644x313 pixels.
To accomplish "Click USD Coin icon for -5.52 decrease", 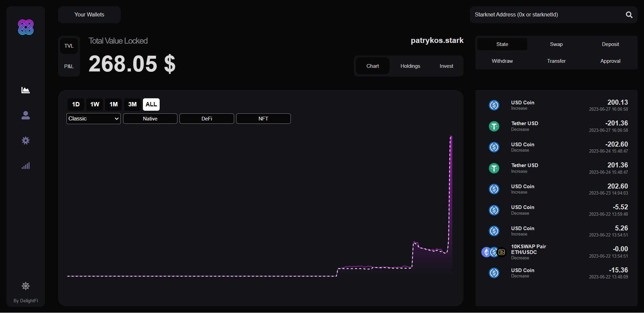I will coord(494,210).
